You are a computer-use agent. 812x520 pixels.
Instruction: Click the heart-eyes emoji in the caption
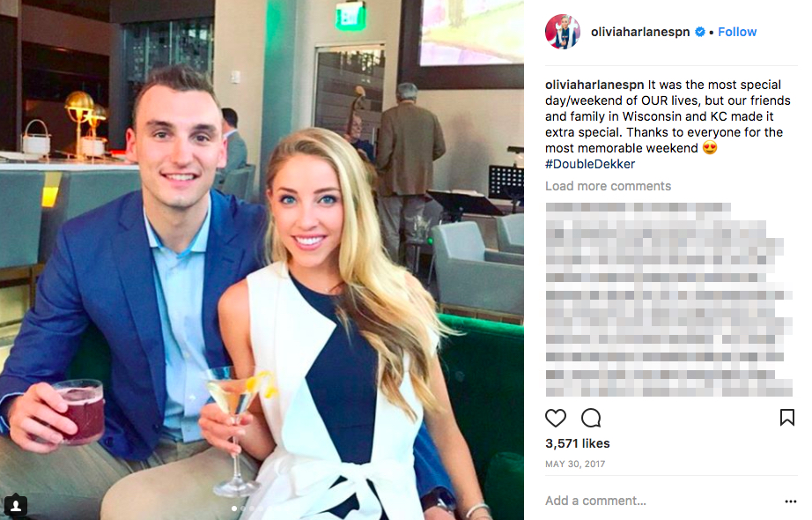[710, 148]
